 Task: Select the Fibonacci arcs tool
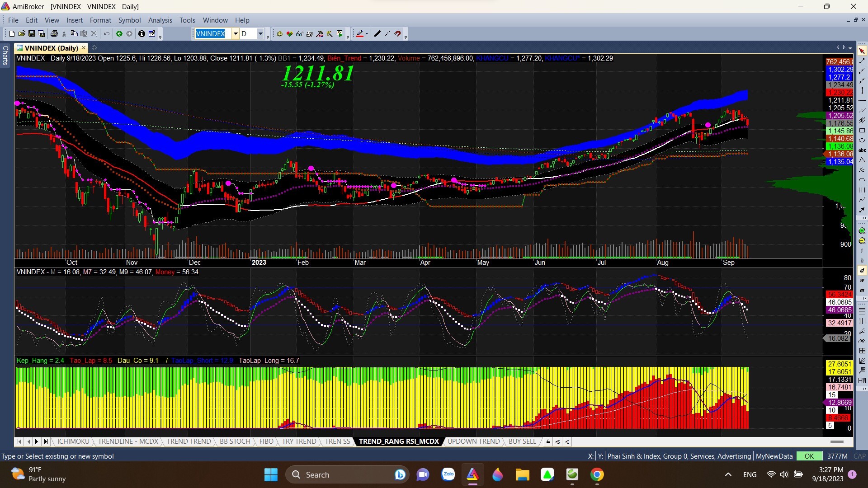click(x=862, y=341)
